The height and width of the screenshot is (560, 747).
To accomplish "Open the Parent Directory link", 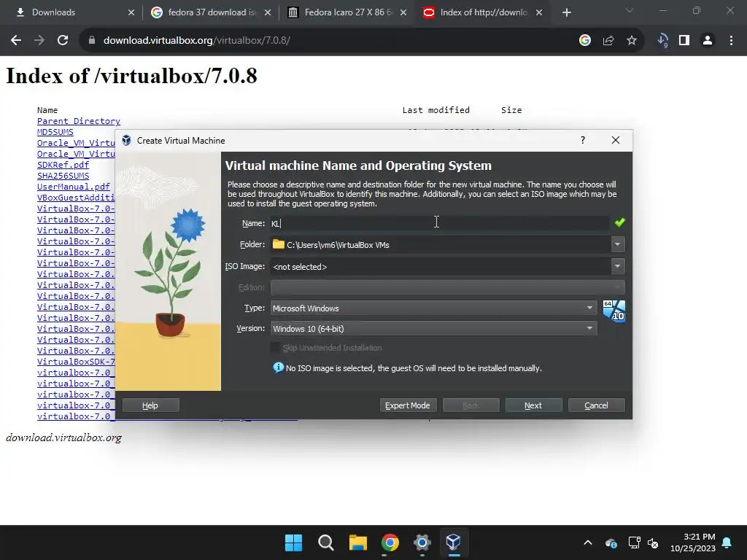I will [79, 121].
